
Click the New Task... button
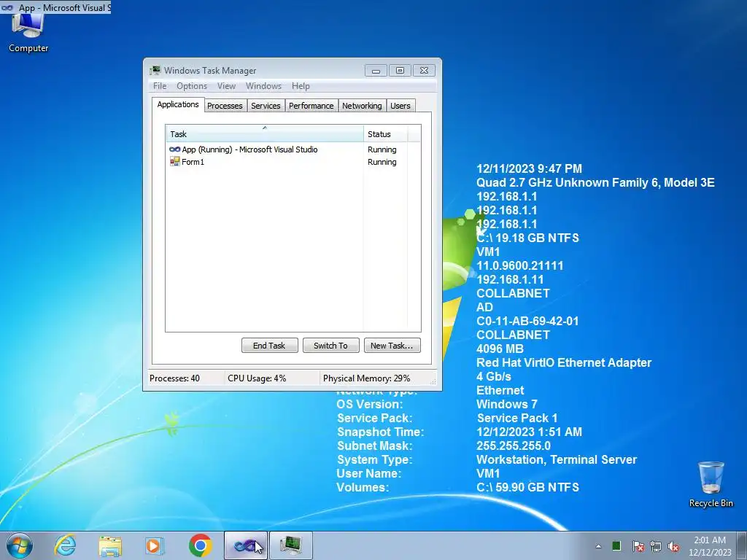(x=392, y=346)
